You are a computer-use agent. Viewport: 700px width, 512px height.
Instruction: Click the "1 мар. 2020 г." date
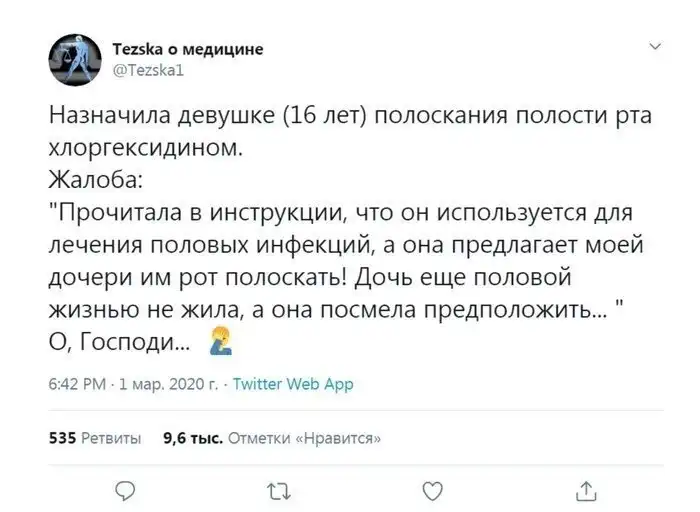[165, 383]
